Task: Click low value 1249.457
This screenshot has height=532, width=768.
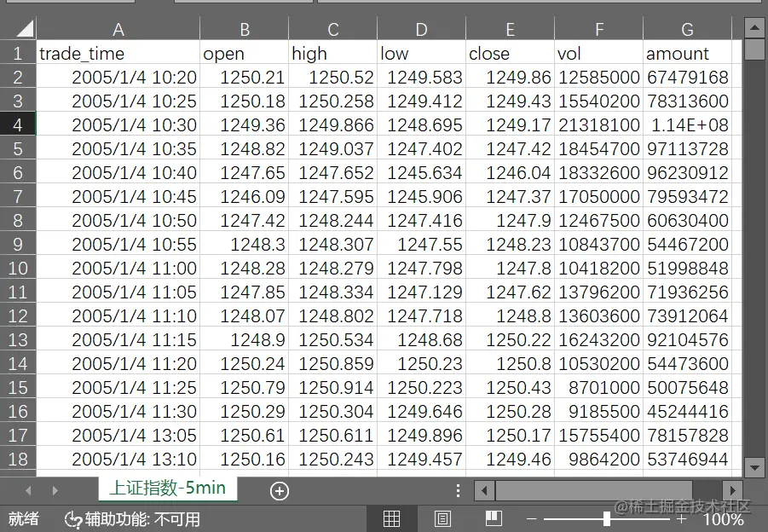Action: [422, 459]
